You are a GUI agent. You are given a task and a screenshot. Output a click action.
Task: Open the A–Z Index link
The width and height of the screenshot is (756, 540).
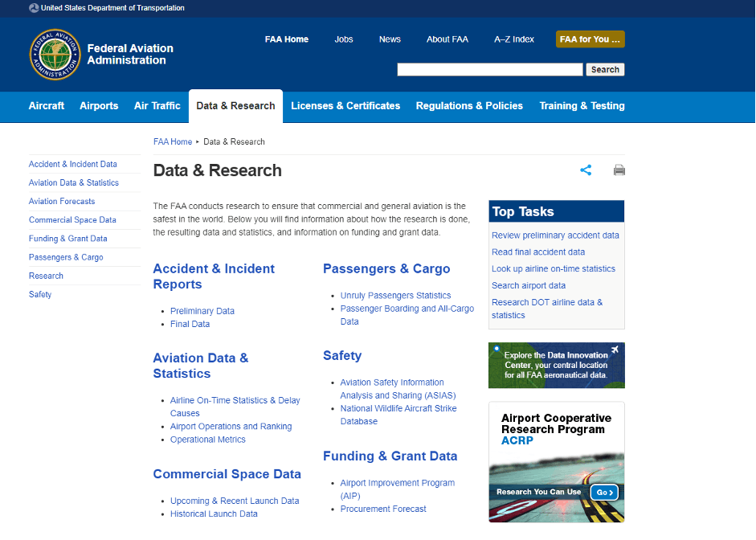[514, 39]
